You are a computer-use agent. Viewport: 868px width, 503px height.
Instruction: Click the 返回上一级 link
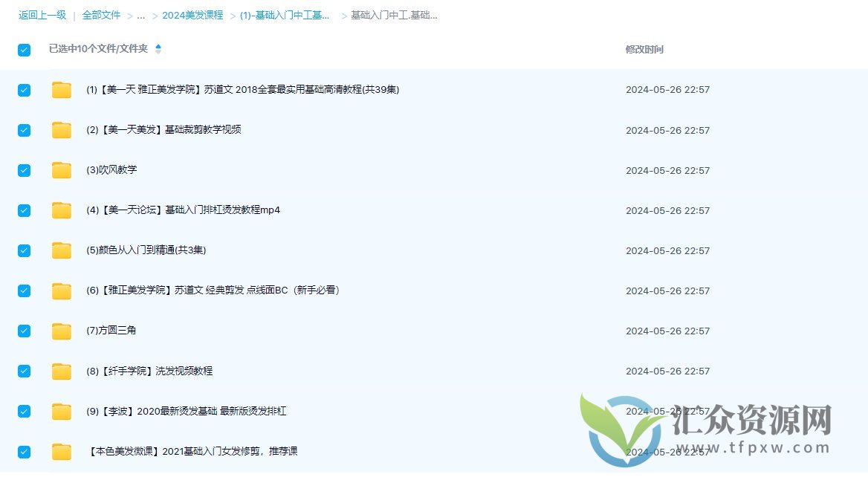(x=42, y=15)
